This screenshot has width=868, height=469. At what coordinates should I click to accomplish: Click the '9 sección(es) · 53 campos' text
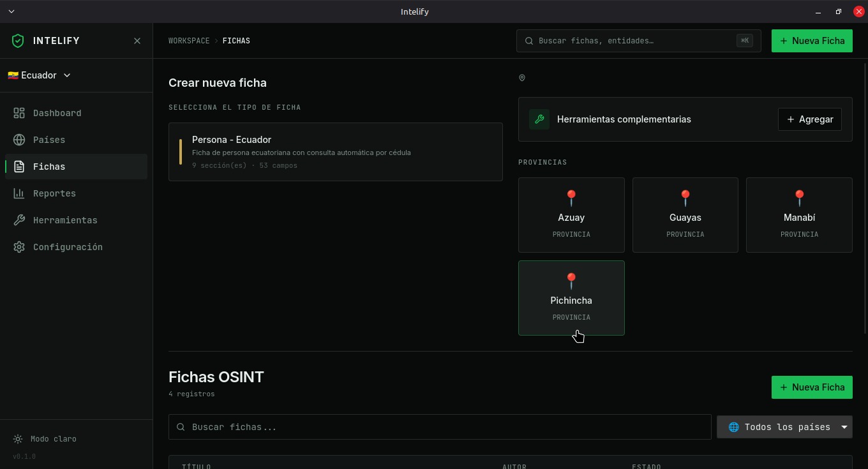coord(244,165)
